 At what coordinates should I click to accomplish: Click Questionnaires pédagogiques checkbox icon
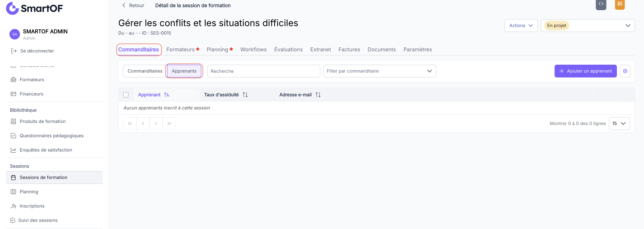(13, 136)
